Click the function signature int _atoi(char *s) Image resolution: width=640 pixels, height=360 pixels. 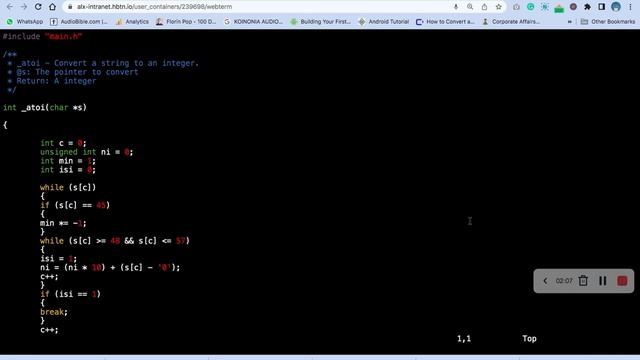pos(45,107)
